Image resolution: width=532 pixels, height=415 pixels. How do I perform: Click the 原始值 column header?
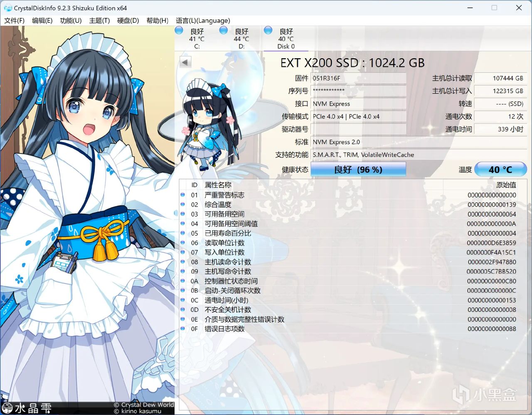pyautogui.click(x=506, y=185)
